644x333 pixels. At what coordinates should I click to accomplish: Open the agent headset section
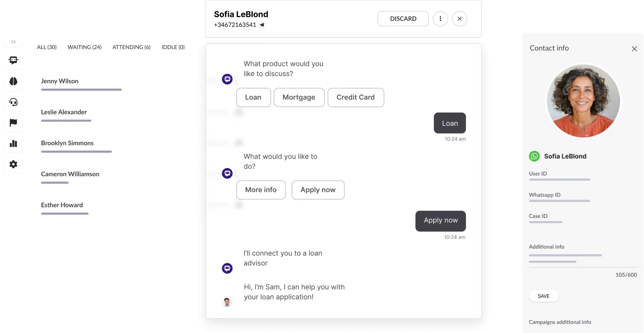pos(13,102)
